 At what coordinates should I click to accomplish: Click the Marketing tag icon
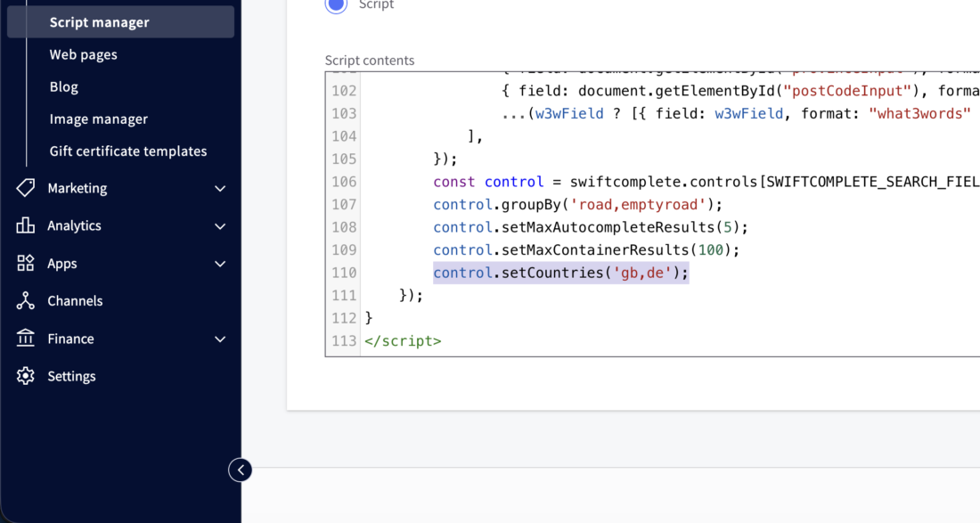[x=26, y=188]
